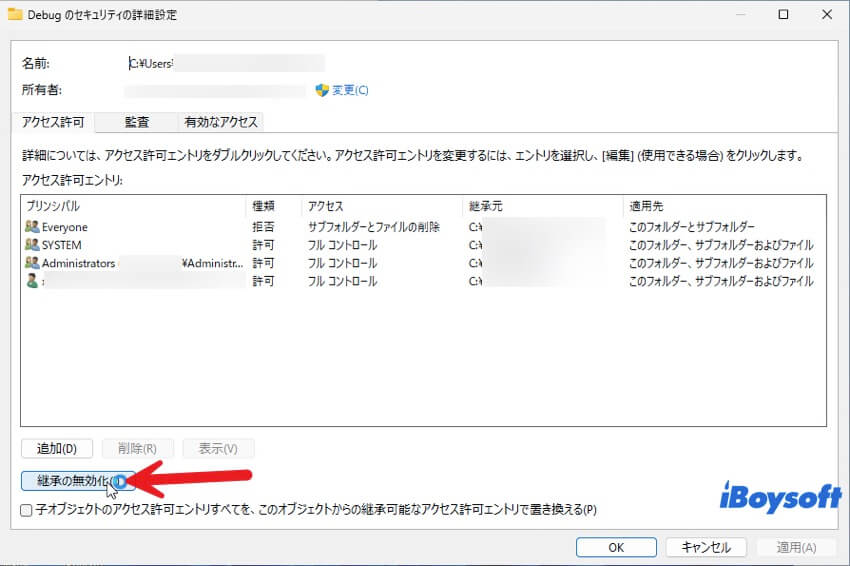The image size is (850, 566).
Task: Switch to the アクセス許可 tab
Action: tap(53, 122)
